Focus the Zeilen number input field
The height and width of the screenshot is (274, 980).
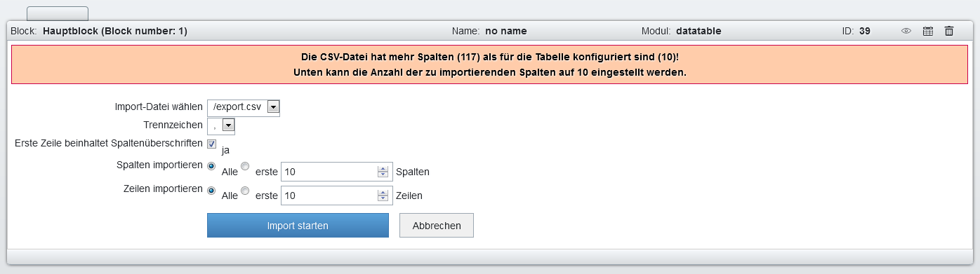coord(329,196)
